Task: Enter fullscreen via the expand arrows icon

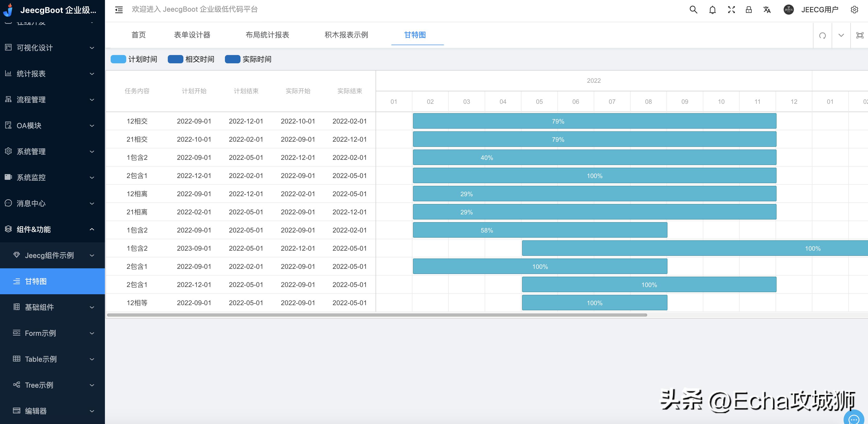Action: tap(731, 9)
